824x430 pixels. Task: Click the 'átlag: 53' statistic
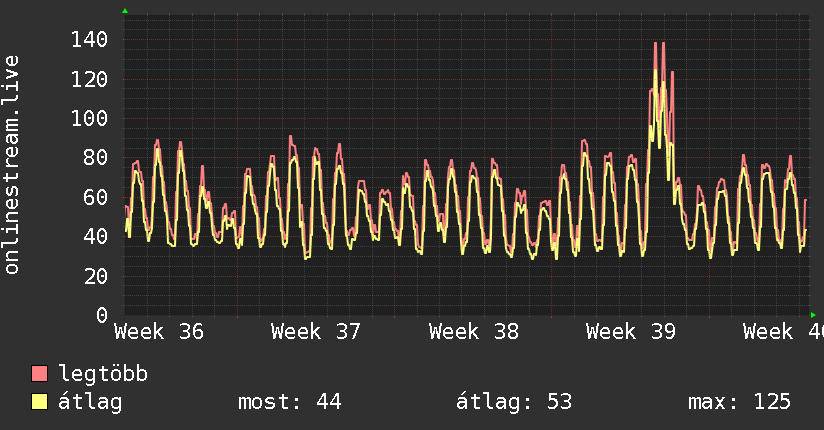[513, 402]
